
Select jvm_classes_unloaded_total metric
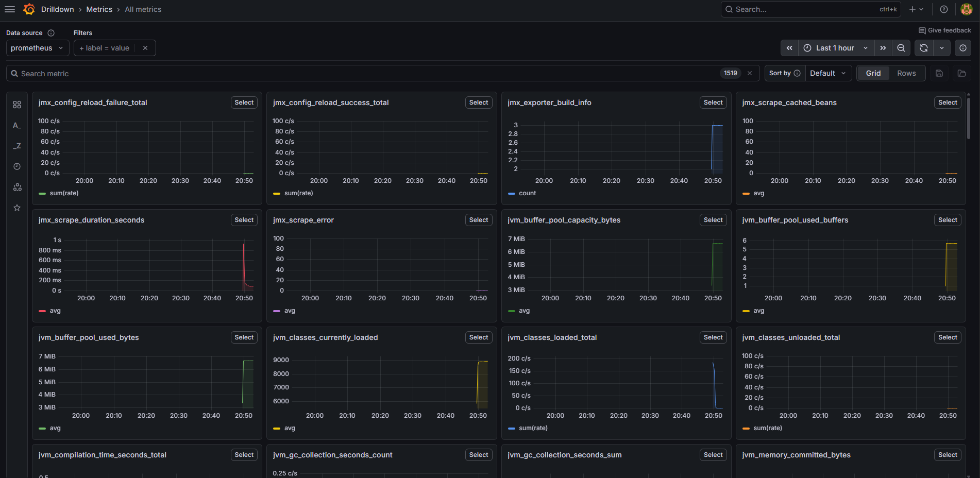pyautogui.click(x=948, y=337)
